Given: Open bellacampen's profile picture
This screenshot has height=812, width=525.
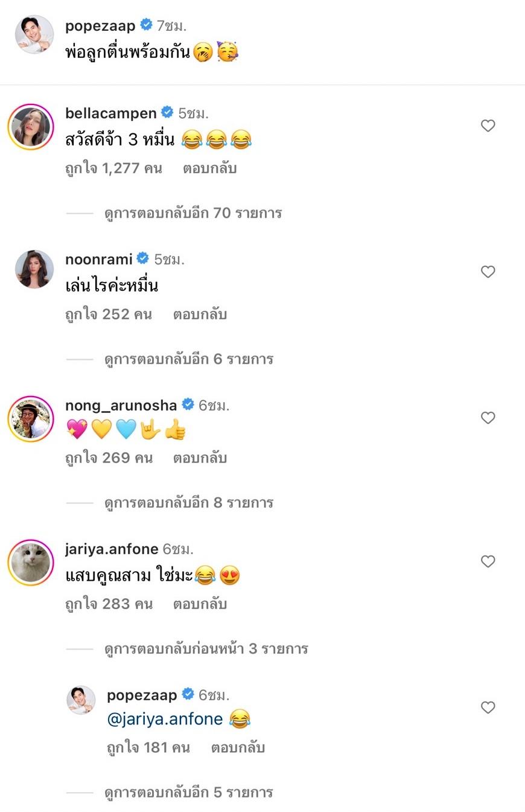Looking at the screenshot, I should 31,127.
